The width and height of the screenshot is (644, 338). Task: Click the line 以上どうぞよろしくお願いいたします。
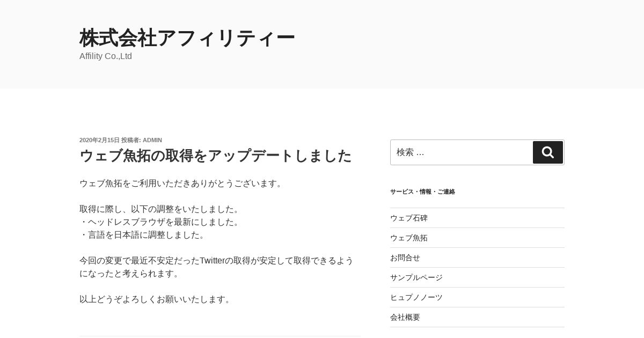pyautogui.click(x=156, y=299)
